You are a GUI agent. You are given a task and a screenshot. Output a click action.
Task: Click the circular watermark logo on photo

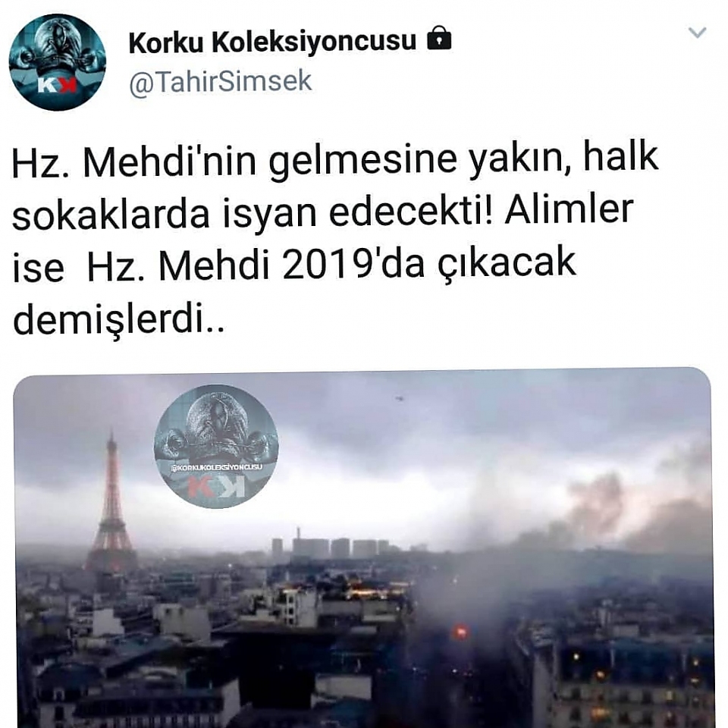216,446
